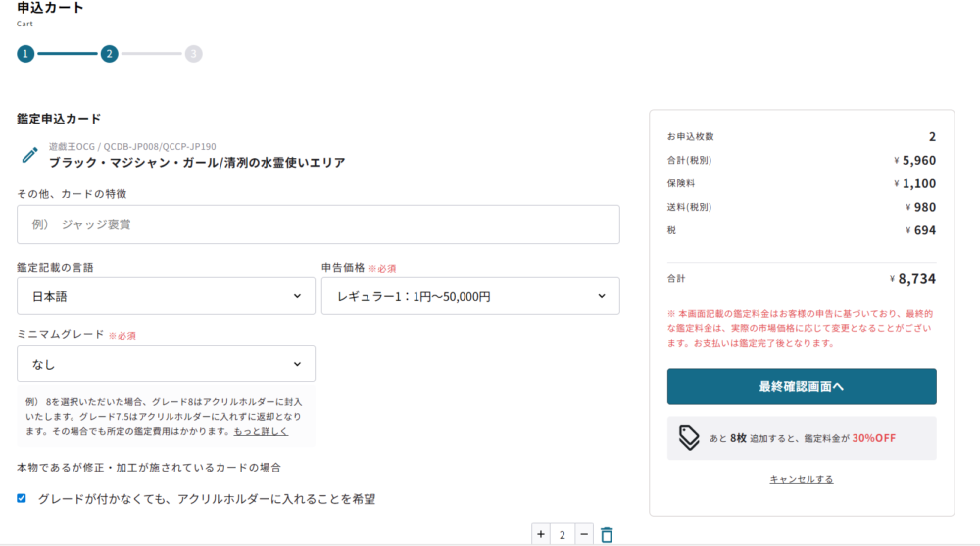Viewport: 980px width, 546px height.
Task: Click the 30%OFF discount banner
Action: 802,438
